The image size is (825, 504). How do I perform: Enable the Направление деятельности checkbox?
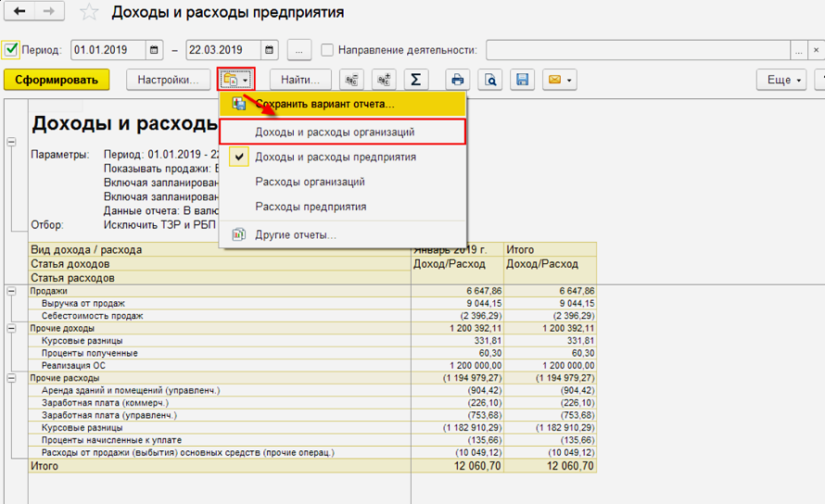[326, 50]
